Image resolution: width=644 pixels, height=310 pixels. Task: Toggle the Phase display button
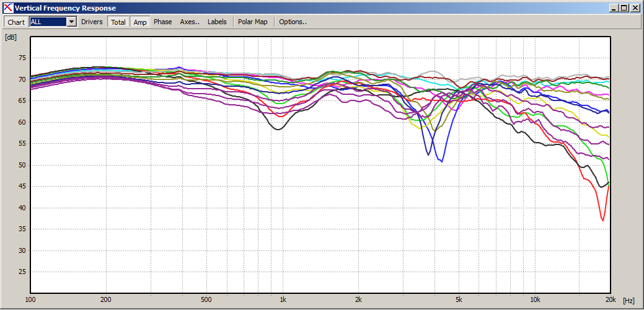click(162, 22)
